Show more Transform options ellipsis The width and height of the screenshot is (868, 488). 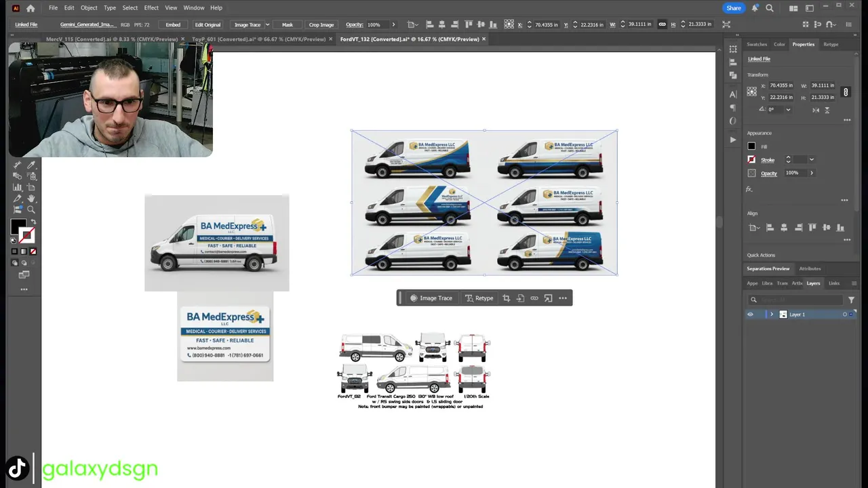(847, 121)
